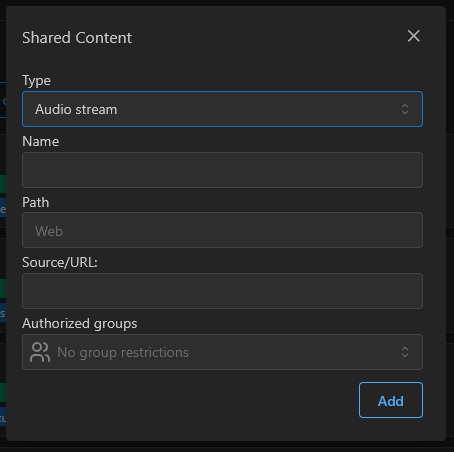Click the Add button

pyautogui.click(x=391, y=400)
